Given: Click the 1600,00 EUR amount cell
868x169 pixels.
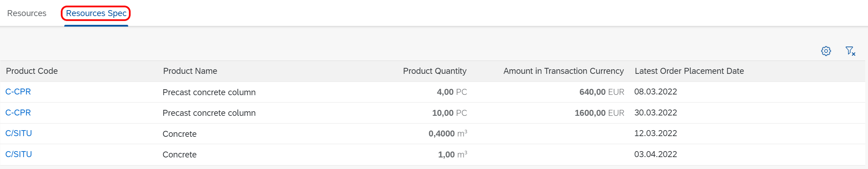Looking at the screenshot, I should pyautogui.click(x=599, y=113).
